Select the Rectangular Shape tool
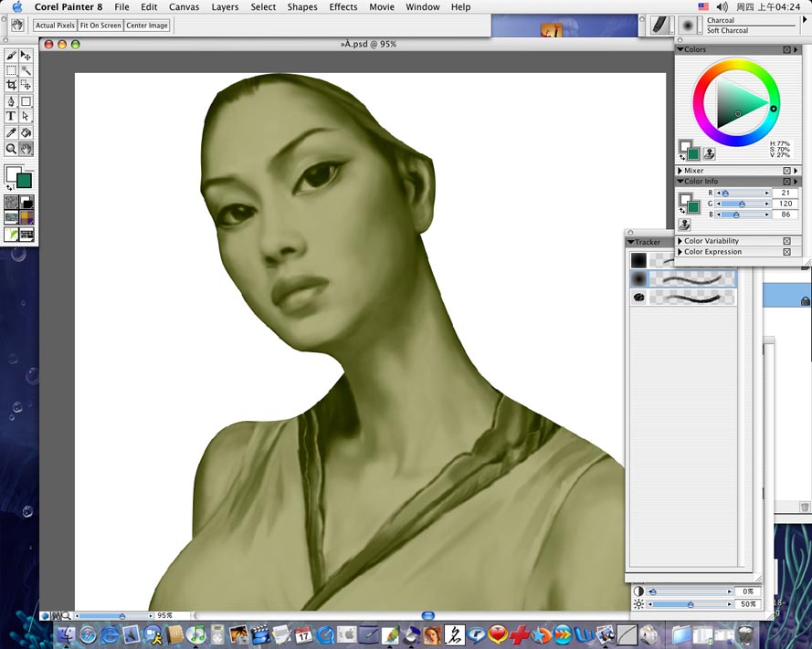 tap(26, 101)
